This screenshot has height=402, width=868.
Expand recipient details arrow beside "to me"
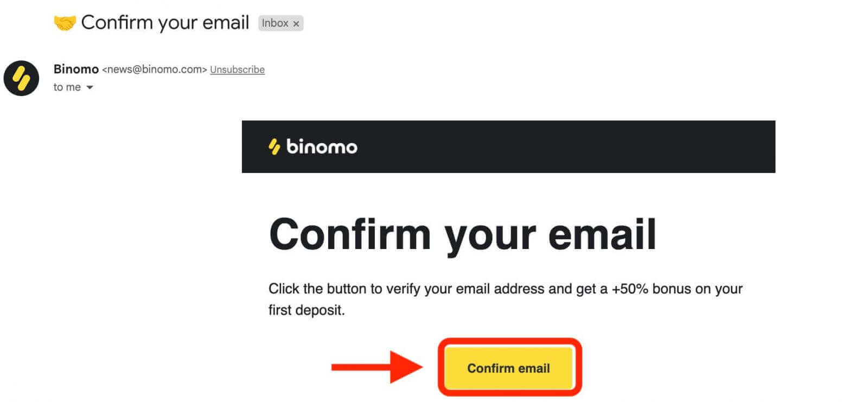90,87
